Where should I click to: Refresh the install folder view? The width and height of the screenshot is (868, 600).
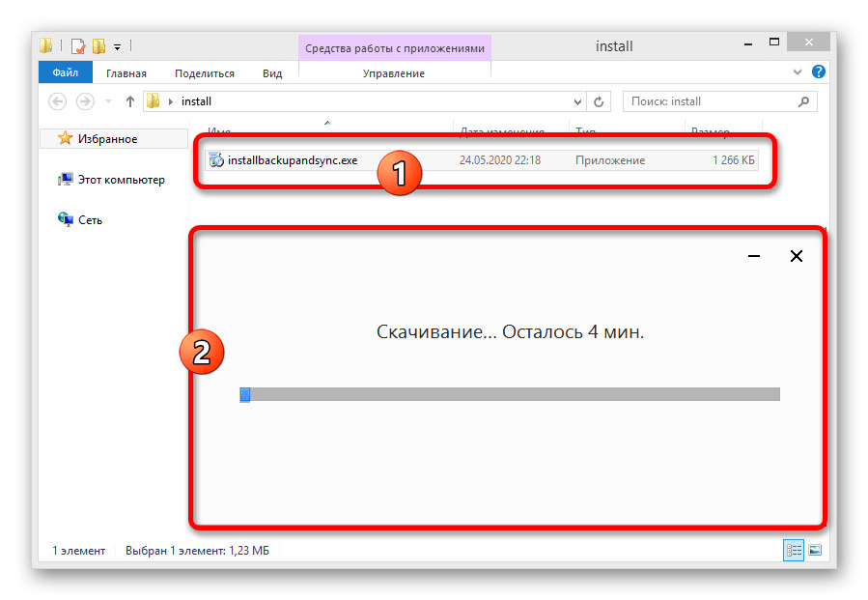tap(599, 101)
